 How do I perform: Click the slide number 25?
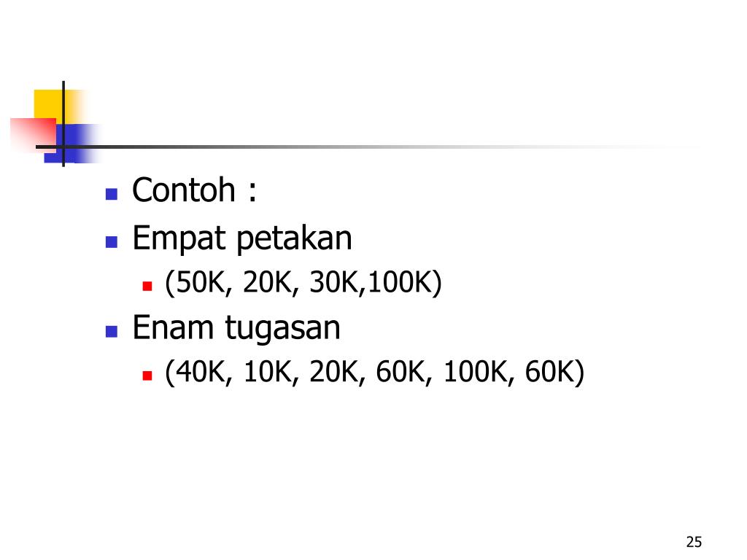[694, 542]
